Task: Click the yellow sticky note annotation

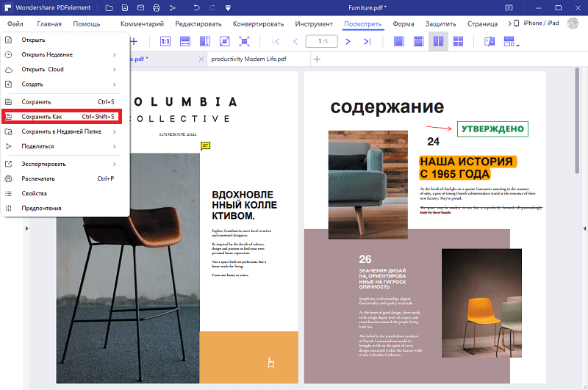Action: (206, 145)
